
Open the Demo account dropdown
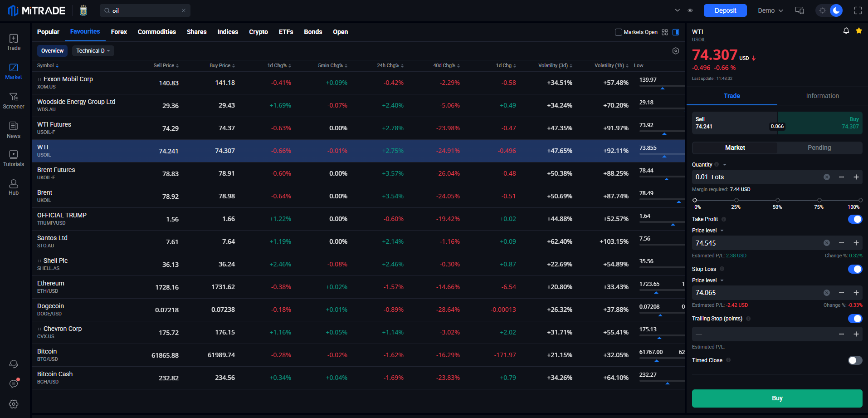[770, 10]
